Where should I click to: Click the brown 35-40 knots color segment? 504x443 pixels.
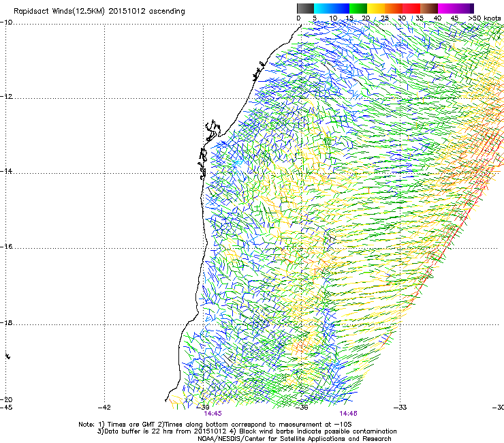pos(429,8)
